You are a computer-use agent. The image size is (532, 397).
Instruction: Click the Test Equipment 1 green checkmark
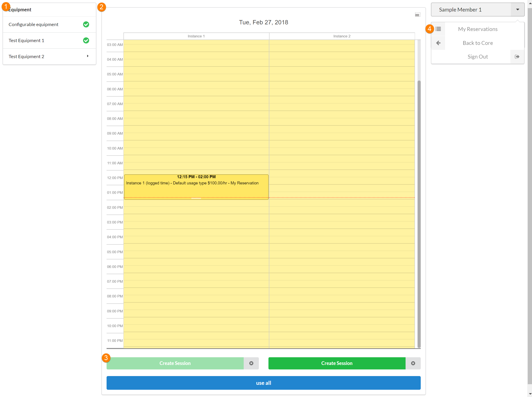pyautogui.click(x=86, y=40)
